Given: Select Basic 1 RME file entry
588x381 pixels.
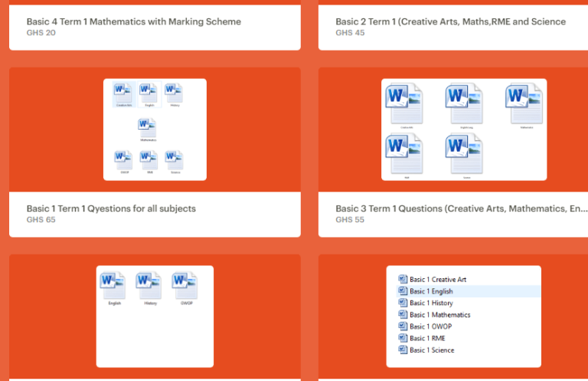Looking at the screenshot, I should point(422,338).
